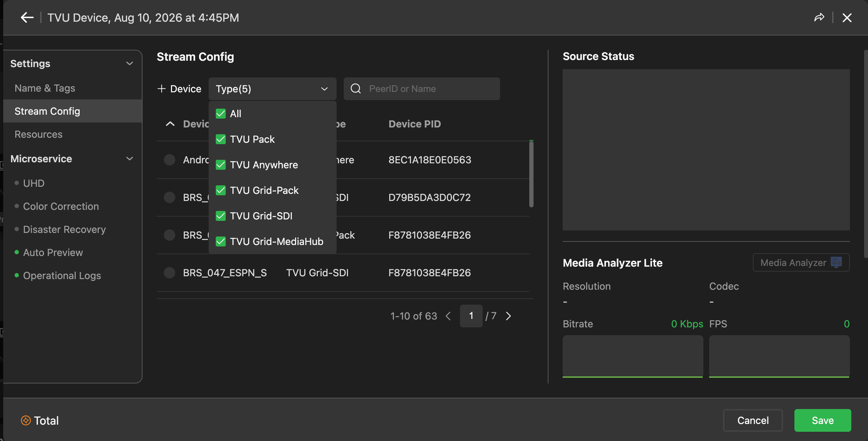Open Operational Logs microservice
Image resolution: width=868 pixels, height=441 pixels.
click(x=62, y=276)
